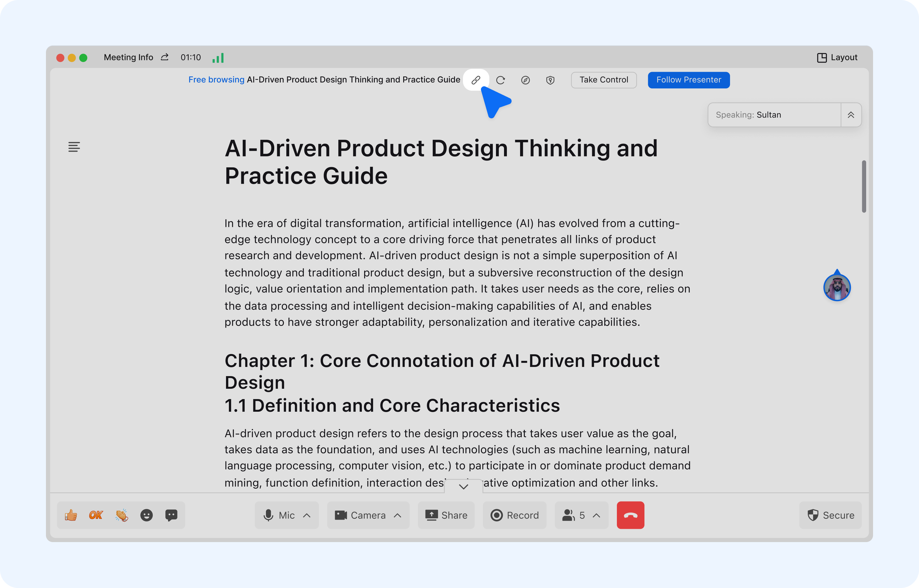Click the compass navigation icon
The height and width of the screenshot is (588, 919).
(525, 80)
